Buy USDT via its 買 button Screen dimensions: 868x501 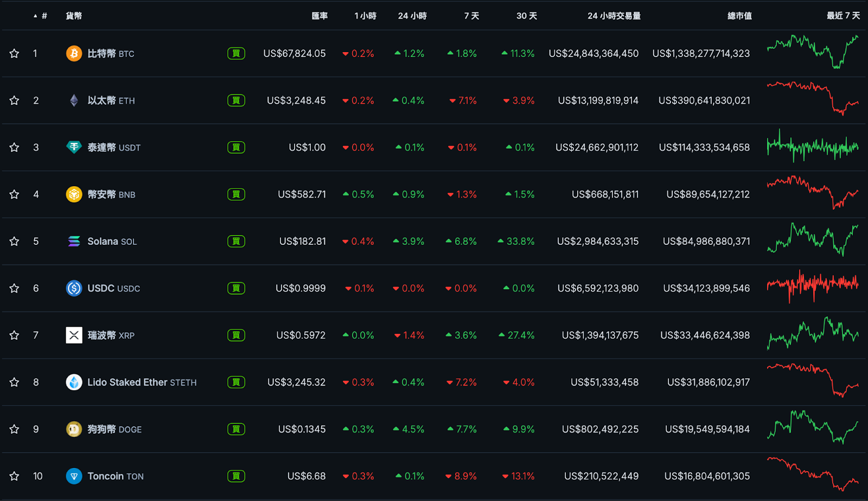236,147
